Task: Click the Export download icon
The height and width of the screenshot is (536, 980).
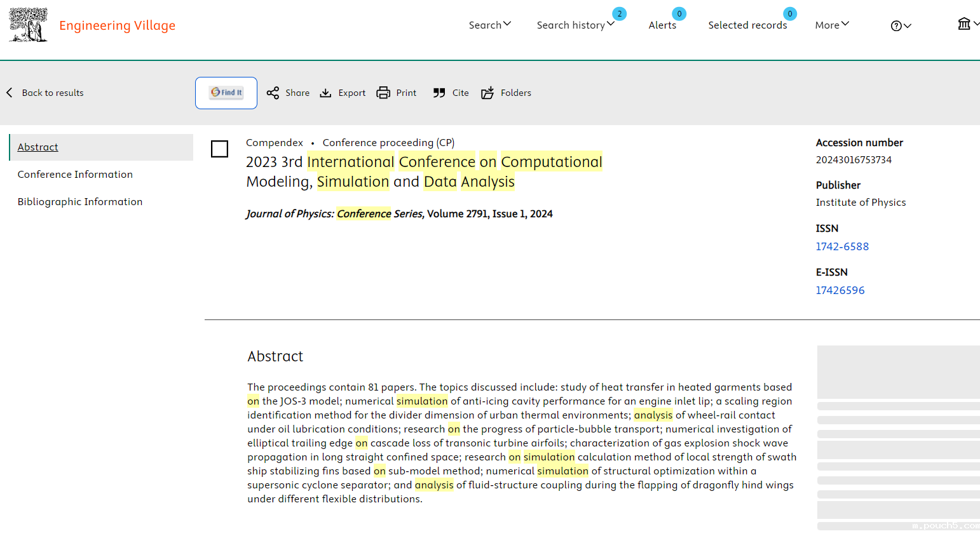Action: [325, 93]
